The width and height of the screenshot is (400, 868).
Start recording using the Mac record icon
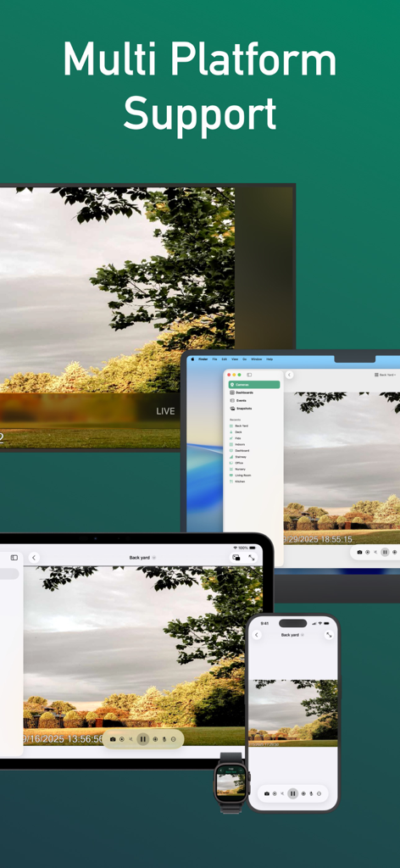(367, 552)
